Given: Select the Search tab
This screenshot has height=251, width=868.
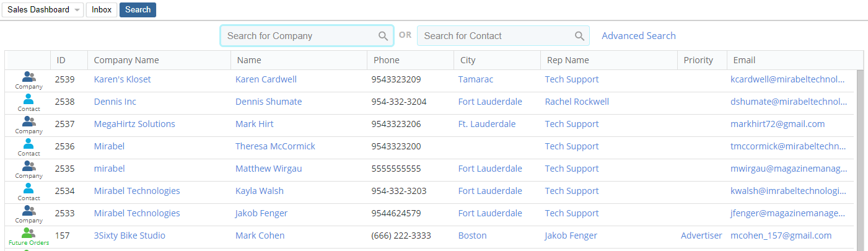Looking at the screenshot, I should tap(138, 10).
